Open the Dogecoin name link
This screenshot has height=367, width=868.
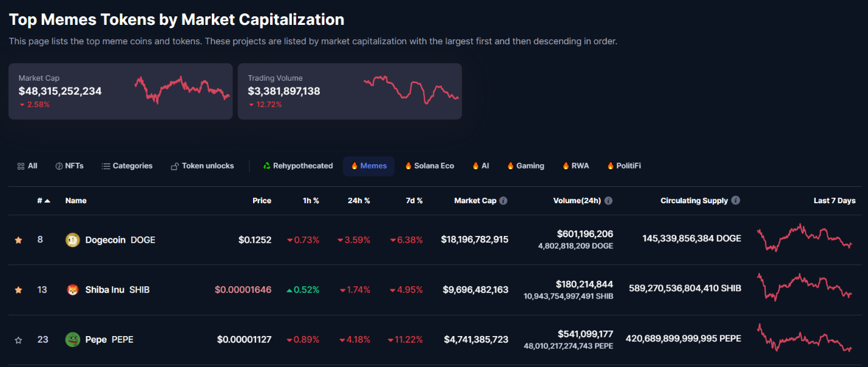[106, 240]
